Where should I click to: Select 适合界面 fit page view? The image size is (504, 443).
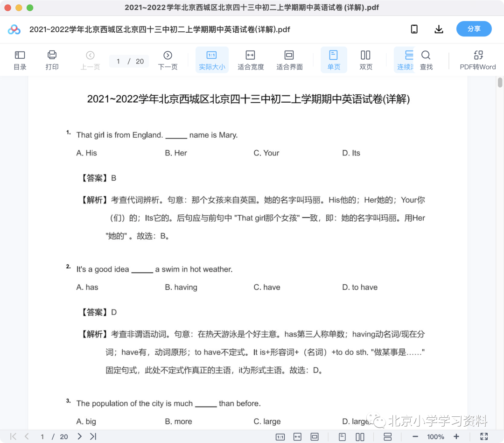pyautogui.click(x=289, y=60)
